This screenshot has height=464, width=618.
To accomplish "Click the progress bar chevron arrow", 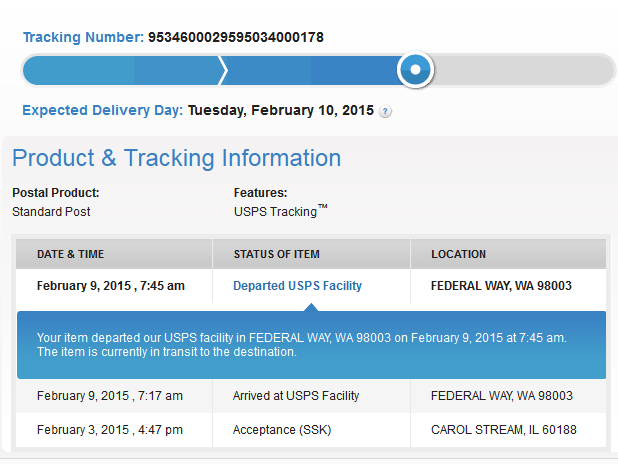I will (x=224, y=70).
